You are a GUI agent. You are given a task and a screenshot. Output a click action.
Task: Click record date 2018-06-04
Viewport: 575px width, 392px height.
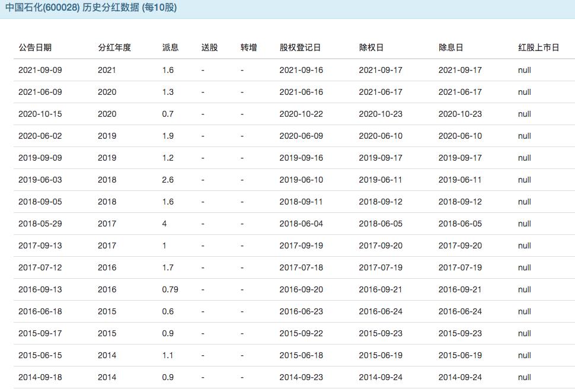coord(302,224)
